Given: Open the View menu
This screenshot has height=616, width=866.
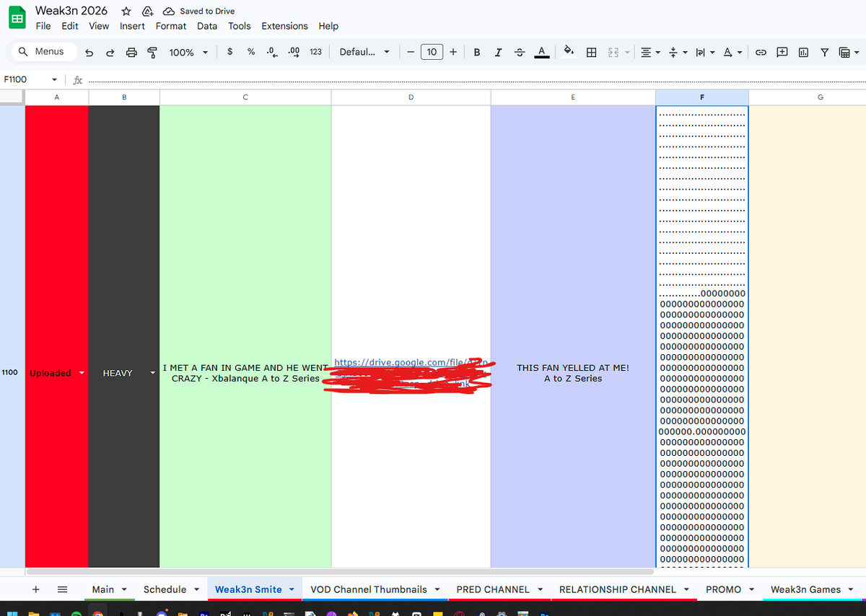Looking at the screenshot, I should click(99, 26).
